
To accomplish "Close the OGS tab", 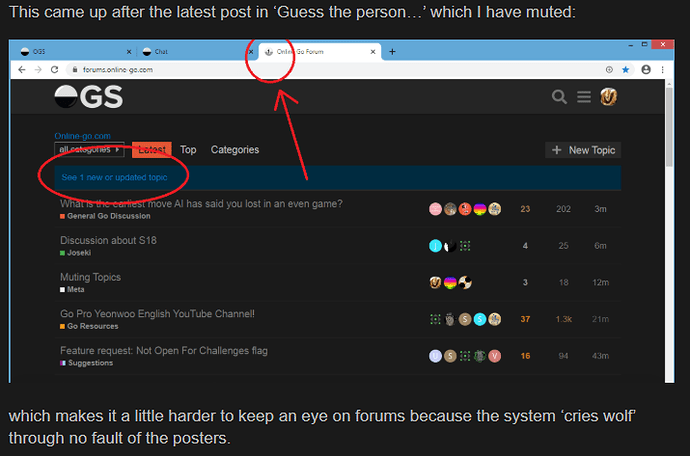I will 129,51.
